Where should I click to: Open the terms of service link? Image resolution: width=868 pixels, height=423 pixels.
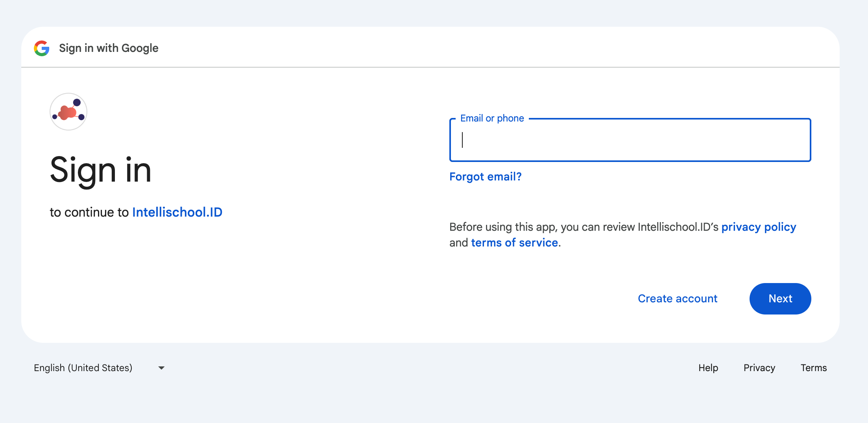(514, 243)
